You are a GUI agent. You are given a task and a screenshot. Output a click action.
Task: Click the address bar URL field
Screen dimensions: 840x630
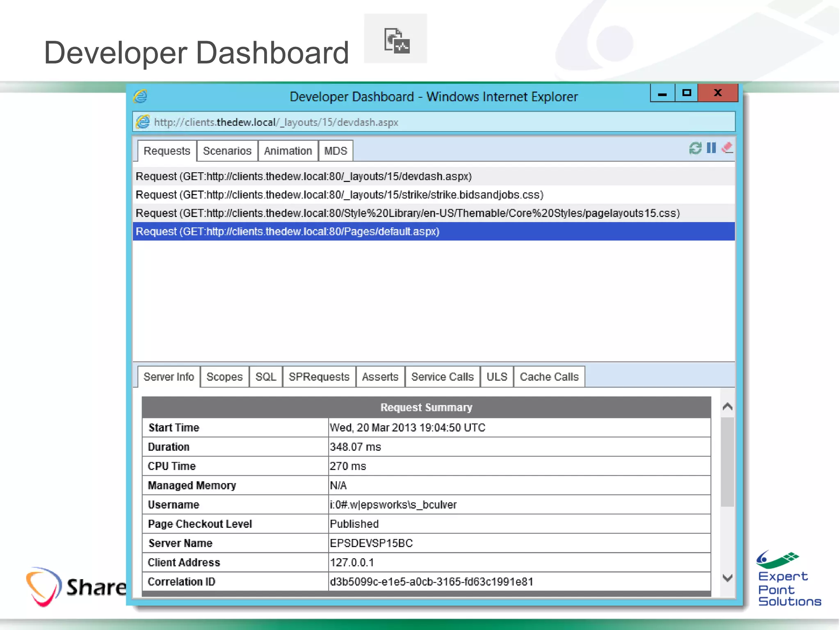click(434, 122)
